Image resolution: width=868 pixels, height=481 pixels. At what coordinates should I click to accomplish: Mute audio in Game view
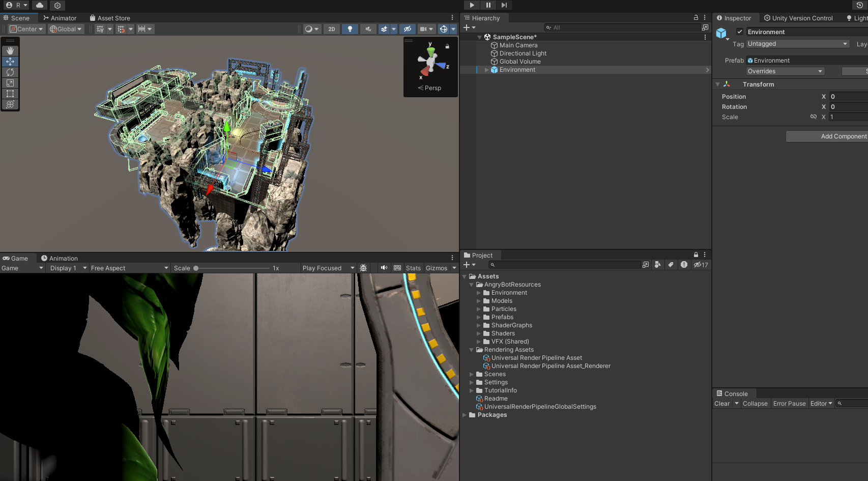coord(384,268)
